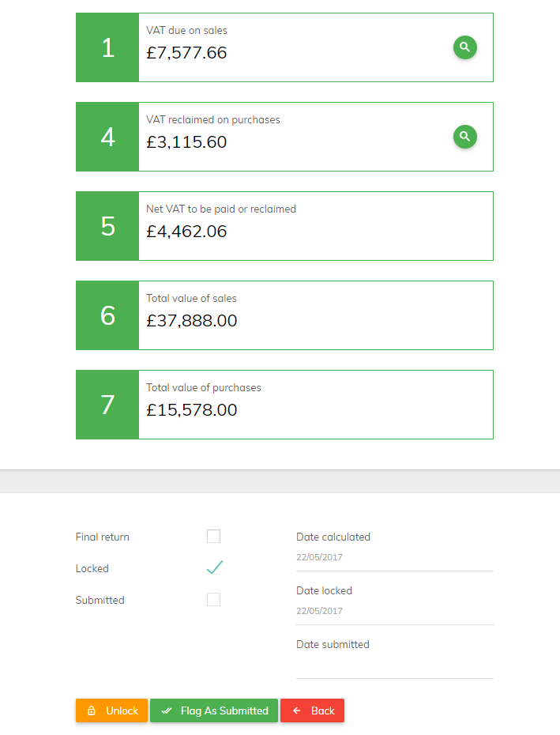
Task: Click the Flag As Submitted text
Action: pos(224,710)
